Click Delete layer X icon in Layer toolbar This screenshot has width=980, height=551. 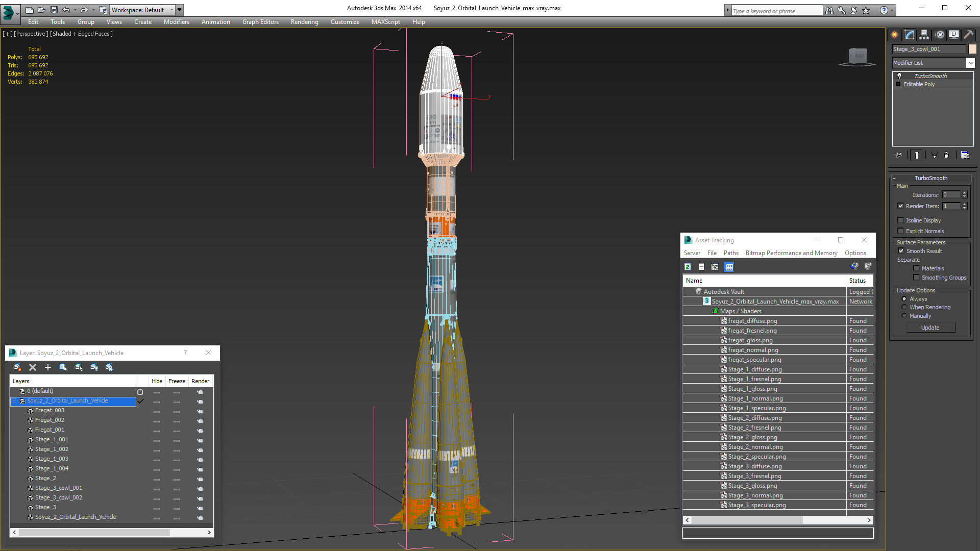tap(33, 367)
